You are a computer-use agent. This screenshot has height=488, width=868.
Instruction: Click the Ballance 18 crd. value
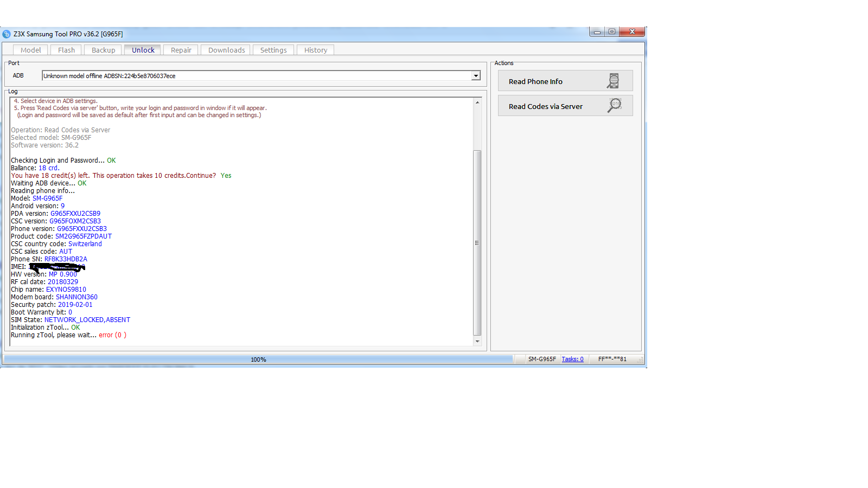point(49,168)
